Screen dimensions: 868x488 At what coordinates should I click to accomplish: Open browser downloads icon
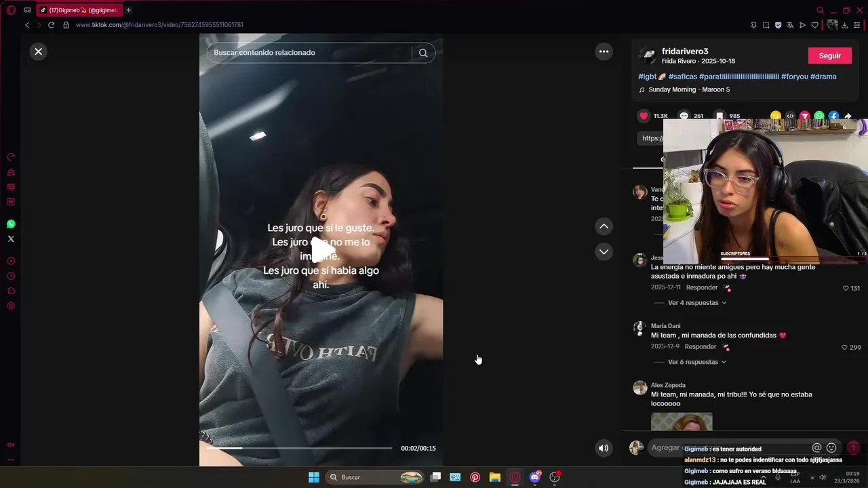[844, 25]
